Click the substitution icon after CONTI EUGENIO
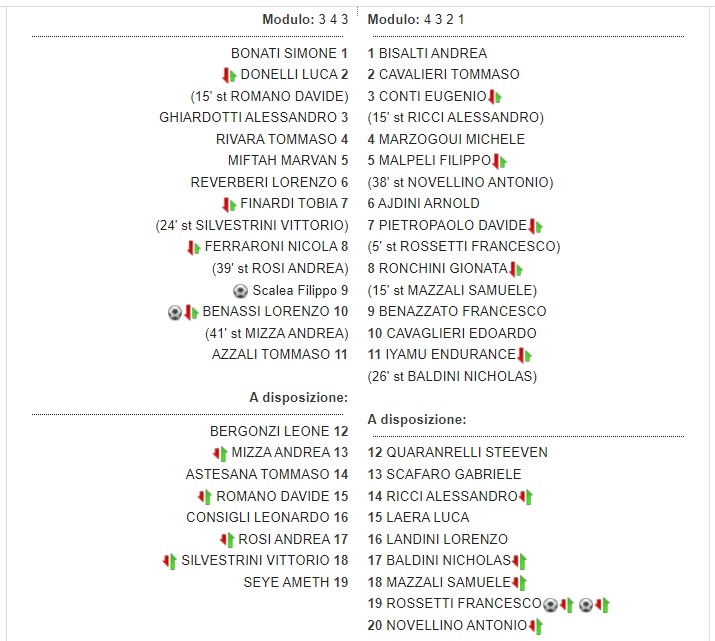Image resolution: width=715 pixels, height=641 pixels. point(495,97)
